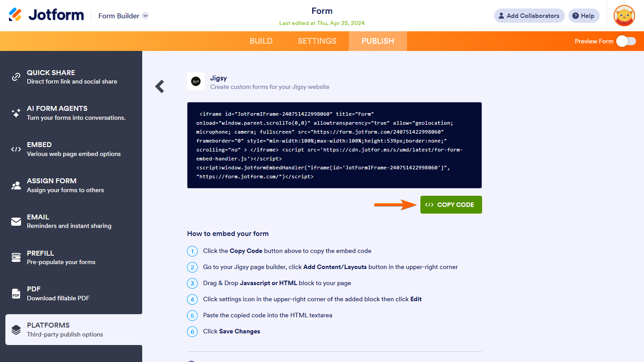This screenshot has height=362, width=644.
Task: Click 'Create custom forms for your Jigsy website'
Action: tap(270, 87)
